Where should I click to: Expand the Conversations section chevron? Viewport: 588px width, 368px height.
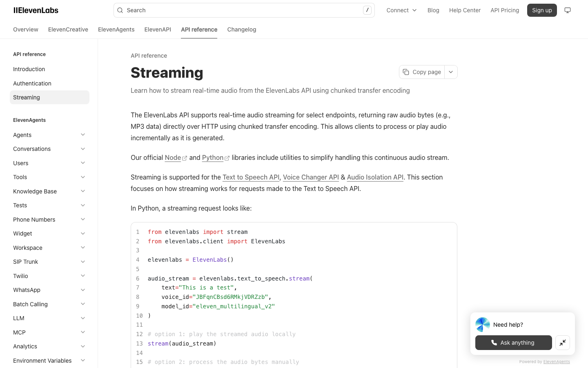(83, 149)
